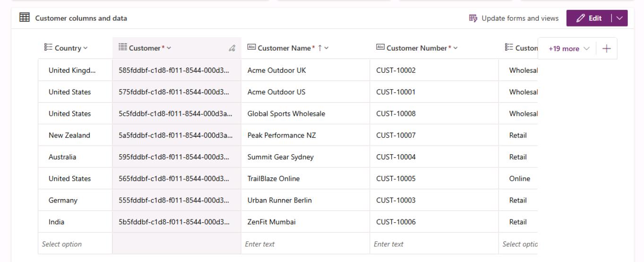
Task: Click the table grid icon beside Customer columns
Action: click(x=24, y=18)
